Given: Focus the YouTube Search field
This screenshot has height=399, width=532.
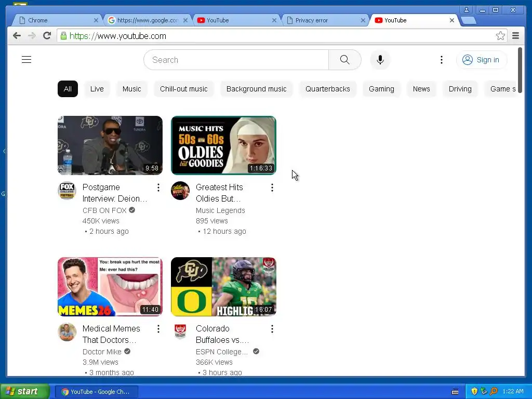Looking at the screenshot, I should point(236,60).
